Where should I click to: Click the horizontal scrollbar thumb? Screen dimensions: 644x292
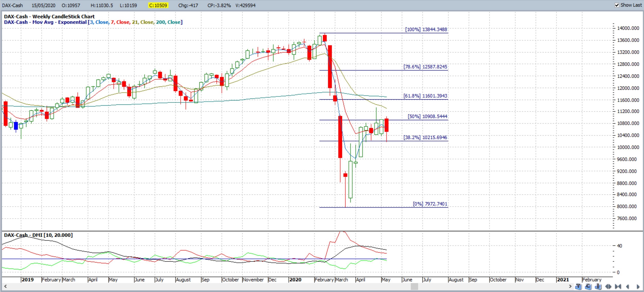click(414, 286)
